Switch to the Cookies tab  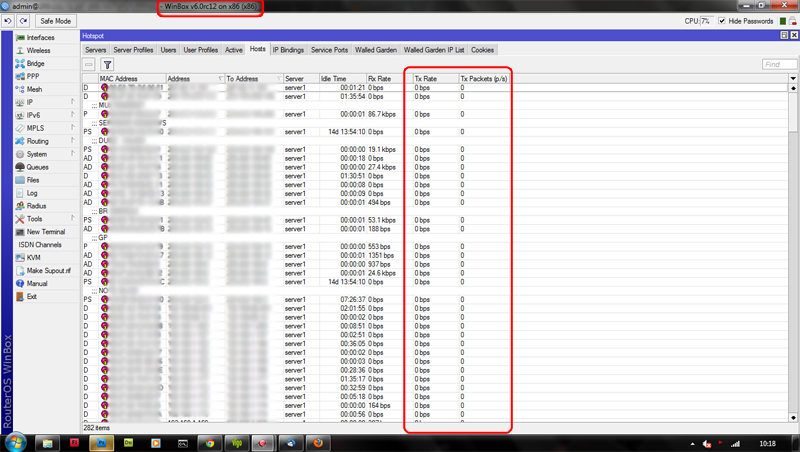pyautogui.click(x=482, y=50)
